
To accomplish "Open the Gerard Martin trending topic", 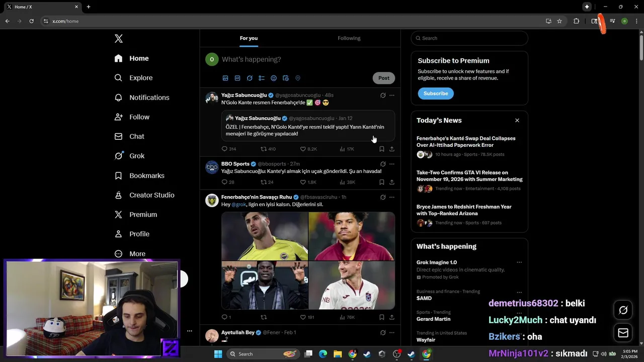I will (433, 319).
